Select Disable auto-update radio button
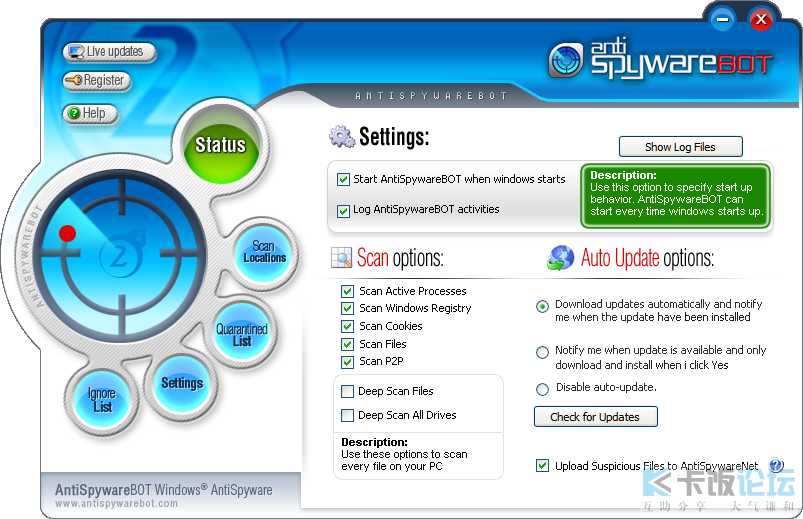Viewport: 803px width, 519px height. click(542, 388)
